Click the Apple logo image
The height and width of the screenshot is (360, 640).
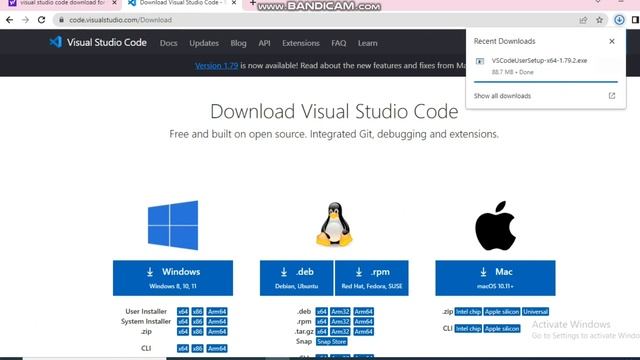(495, 225)
